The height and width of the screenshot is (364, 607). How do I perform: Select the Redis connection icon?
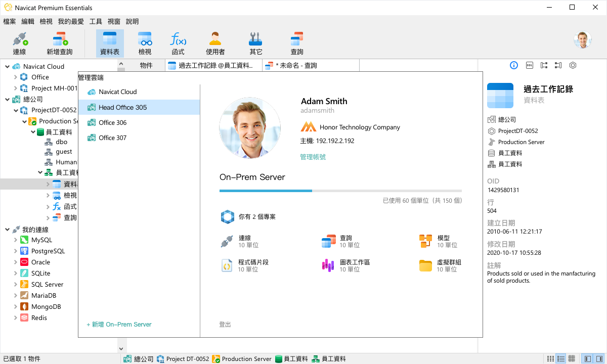coord(24,318)
